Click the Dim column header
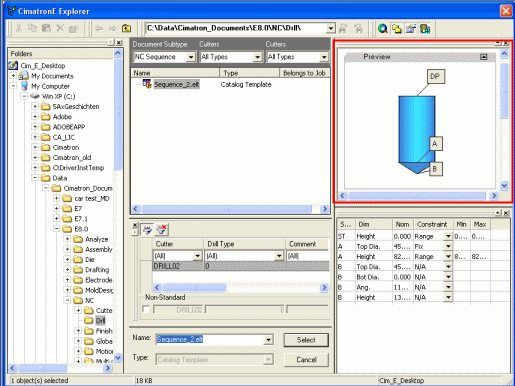This screenshot has width=515, height=386. pos(373,224)
